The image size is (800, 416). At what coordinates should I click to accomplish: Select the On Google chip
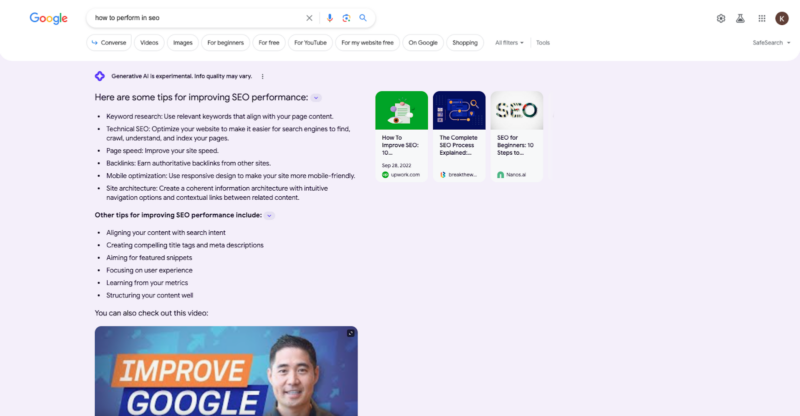click(423, 43)
